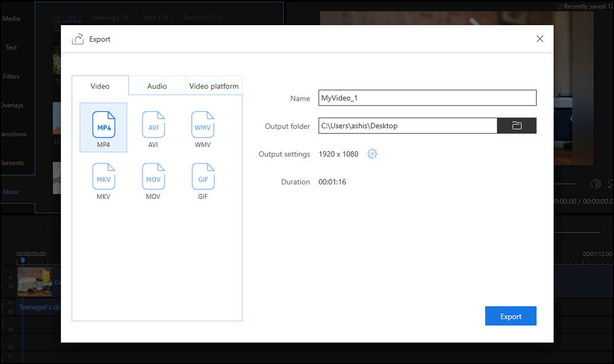
Task: Switch to the Video tab
Action: (100, 86)
